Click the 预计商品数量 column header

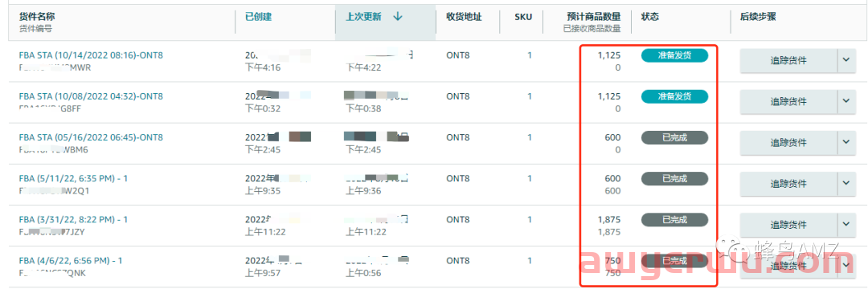(x=594, y=17)
